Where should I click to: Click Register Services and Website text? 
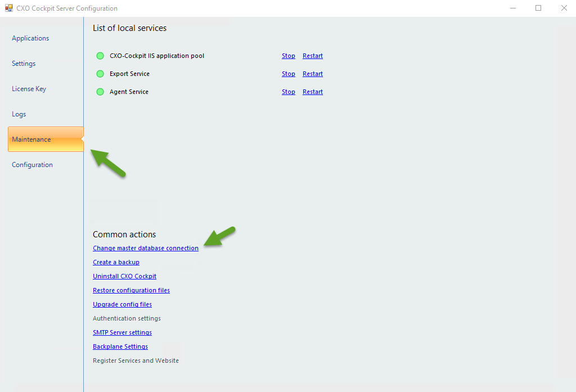tap(136, 361)
